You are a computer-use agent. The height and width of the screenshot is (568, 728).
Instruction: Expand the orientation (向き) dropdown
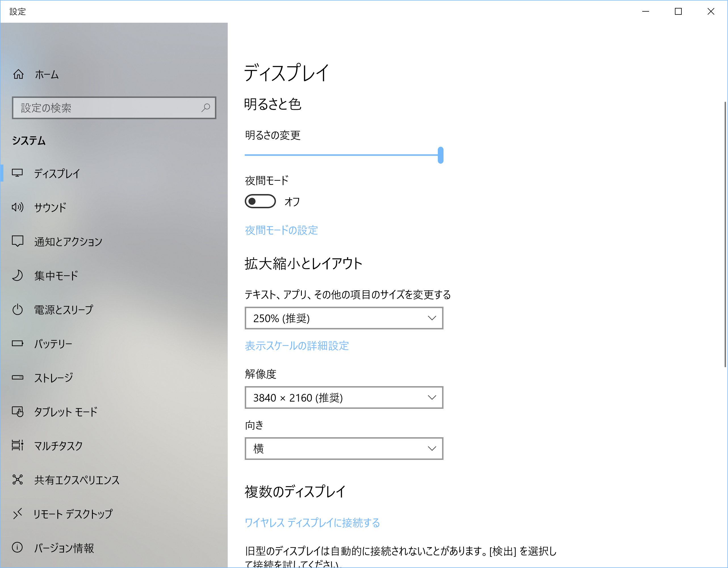[x=344, y=448]
